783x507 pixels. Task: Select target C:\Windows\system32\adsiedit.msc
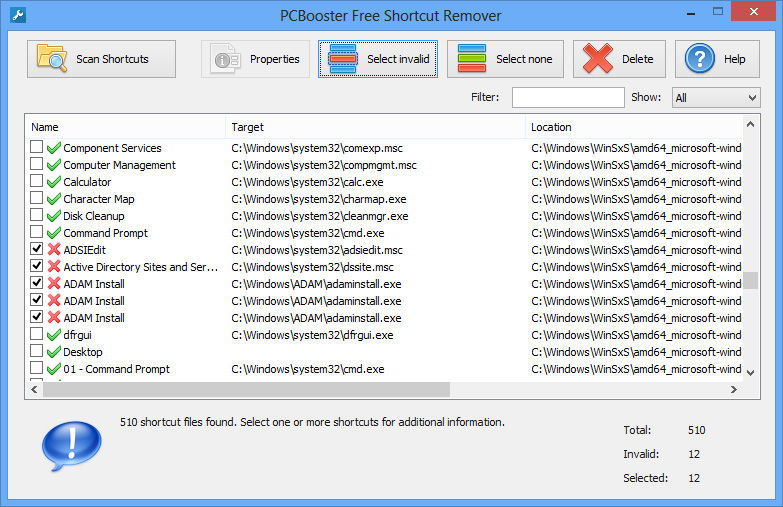click(x=317, y=250)
